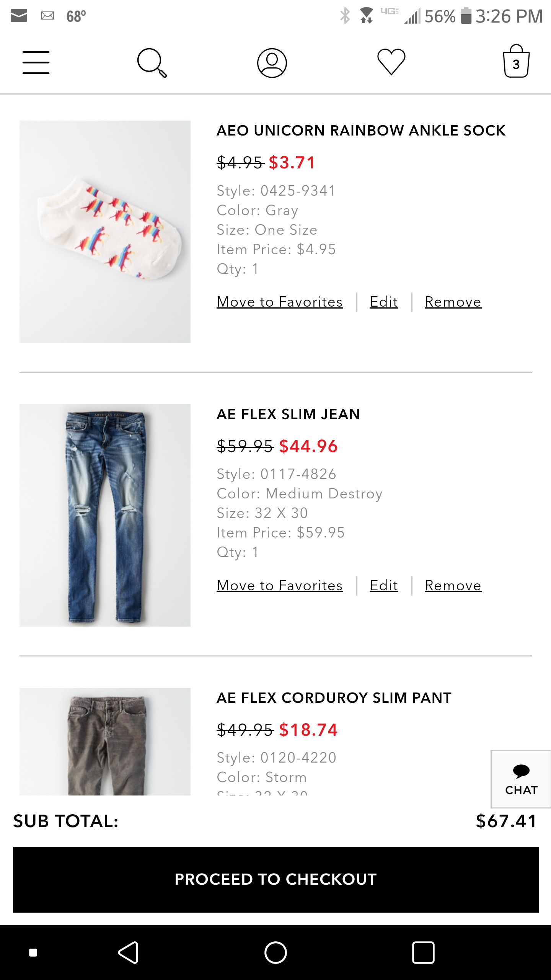Open the Chat speech bubble
The height and width of the screenshot is (980, 551).
tap(521, 779)
